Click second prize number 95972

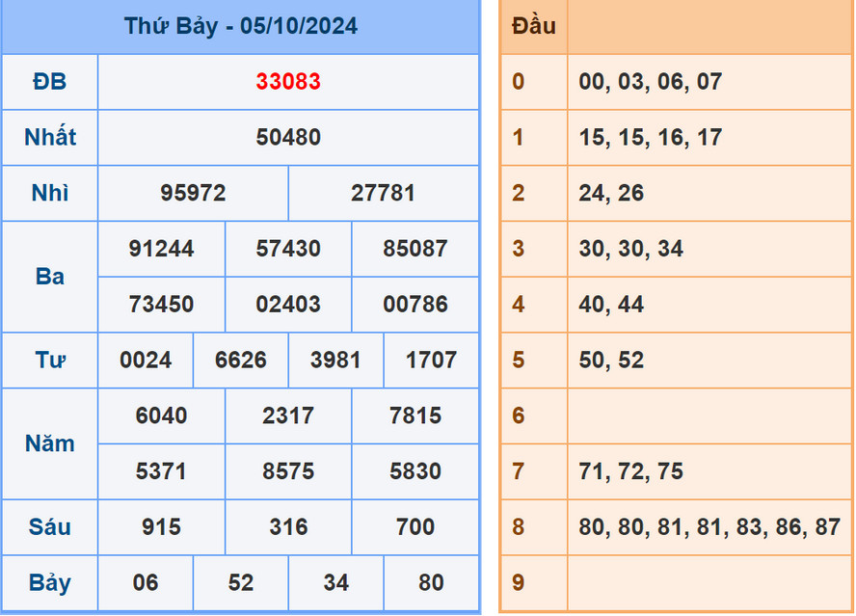coord(193,194)
